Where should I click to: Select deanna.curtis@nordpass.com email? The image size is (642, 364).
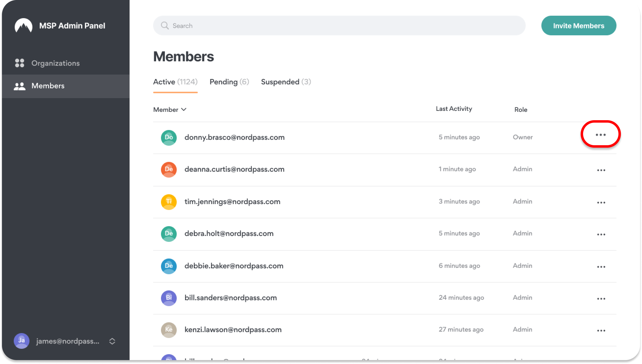tap(234, 169)
